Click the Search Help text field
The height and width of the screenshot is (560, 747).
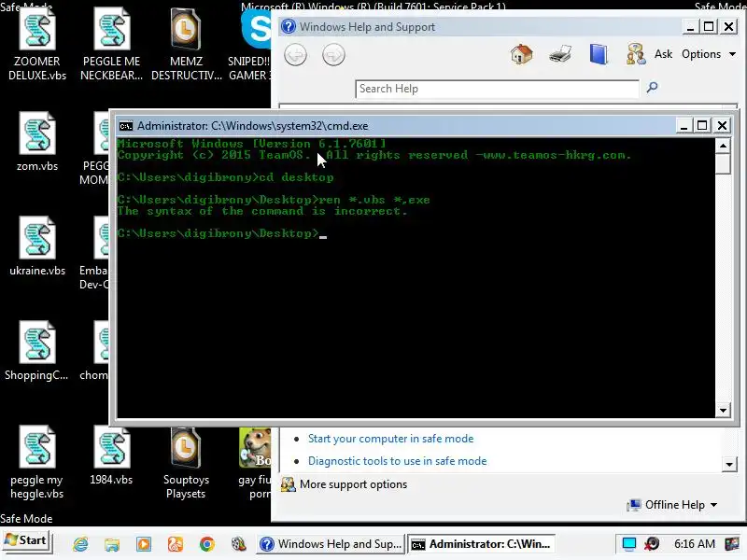[497, 89]
